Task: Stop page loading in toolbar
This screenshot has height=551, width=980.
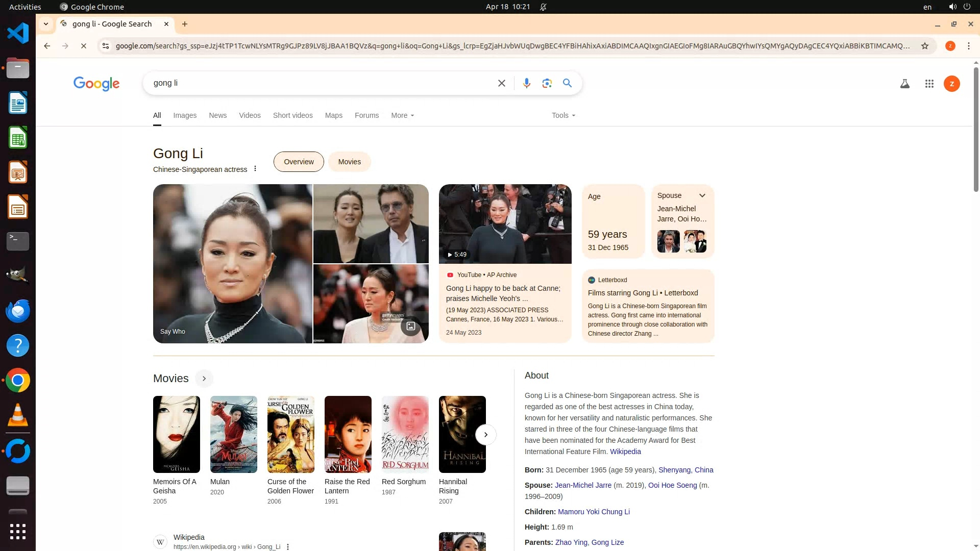Action: point(84,46)
